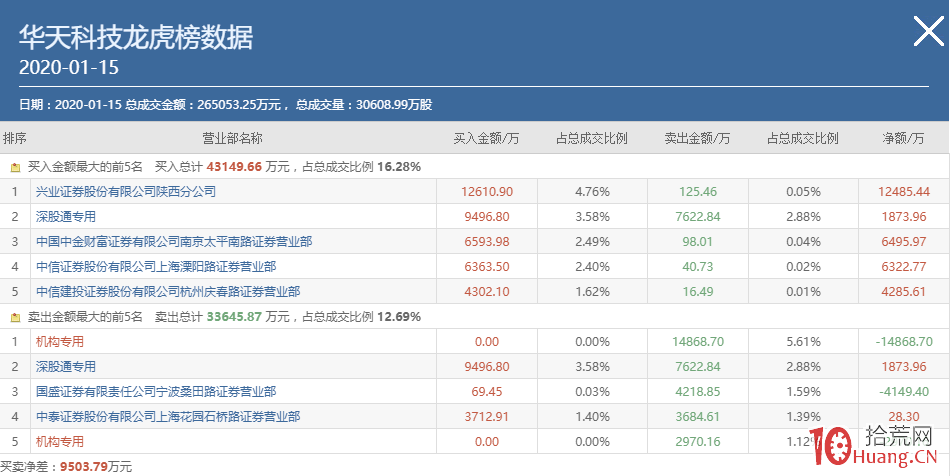Select the date 2020-01-15 under the title
The width and height of the screenshot is (951, 476).
pyautogui.click(x=69, y=67)
